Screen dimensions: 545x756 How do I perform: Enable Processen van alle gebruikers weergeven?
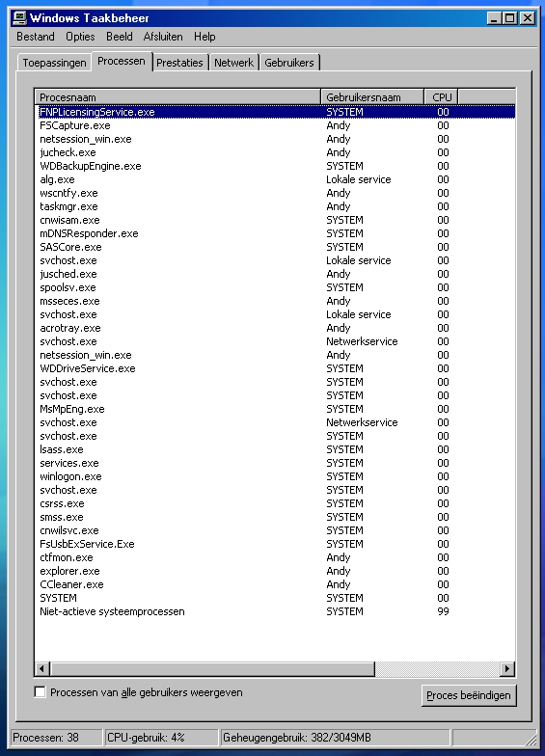(41, 692)
